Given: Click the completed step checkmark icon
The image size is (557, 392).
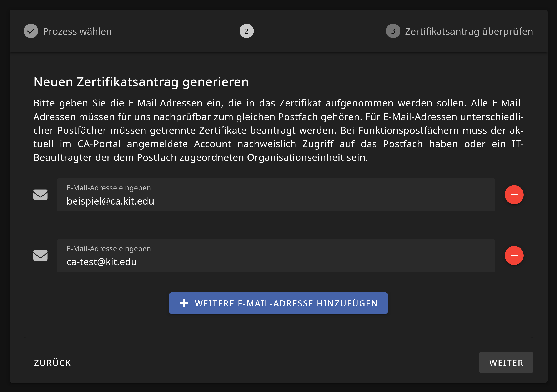Looking at the screenshot, I should pyautogui.click(x=31, y=31).
